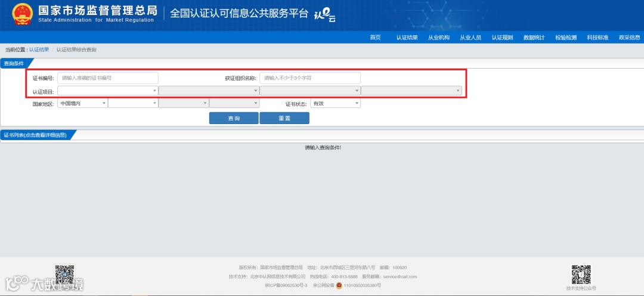Click the 技术支持公众号 QR code

point(581,275)
